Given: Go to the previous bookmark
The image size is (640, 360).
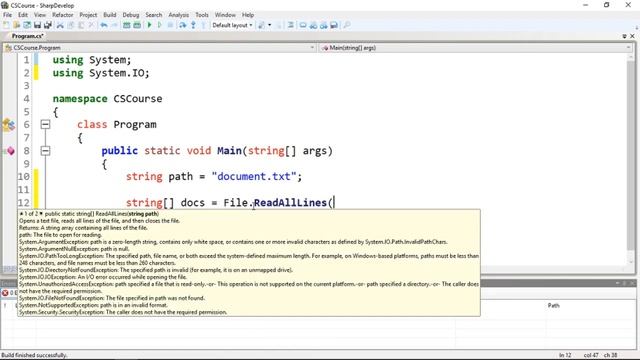Looking at the screenshot, I should 313,25.
